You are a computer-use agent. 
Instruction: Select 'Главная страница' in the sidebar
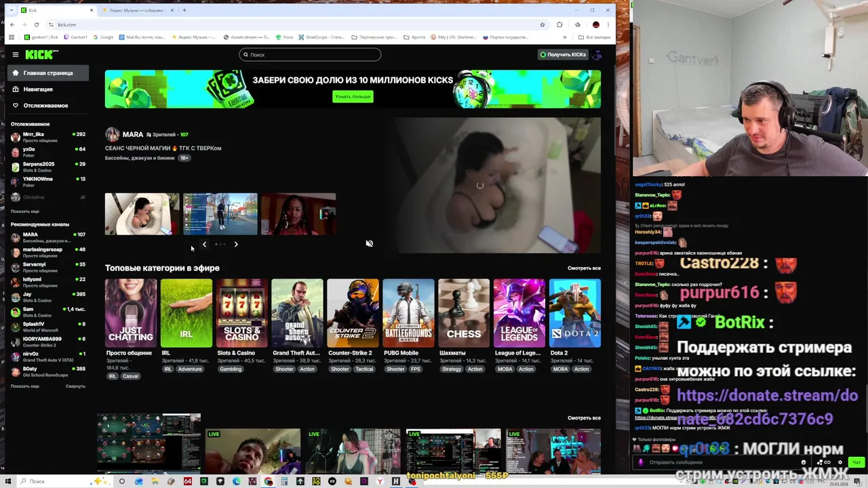pos(47,73)
